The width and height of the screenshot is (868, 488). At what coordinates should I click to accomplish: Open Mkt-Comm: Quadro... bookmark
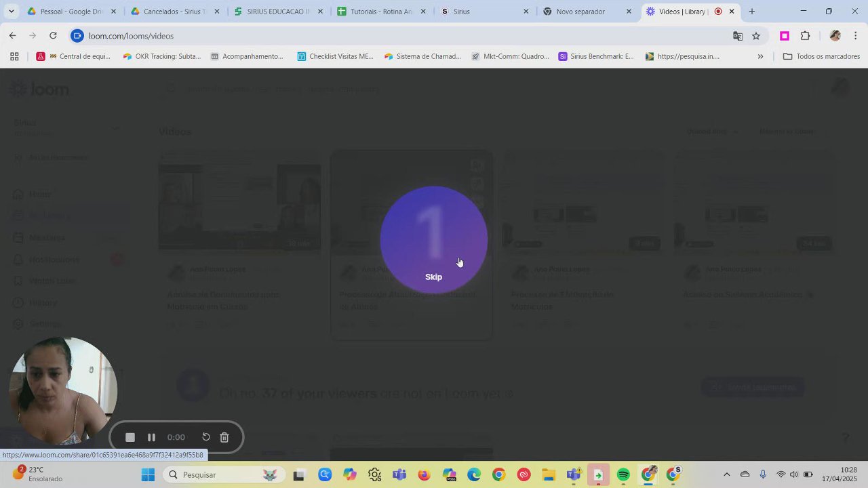(x=510, y=56)
